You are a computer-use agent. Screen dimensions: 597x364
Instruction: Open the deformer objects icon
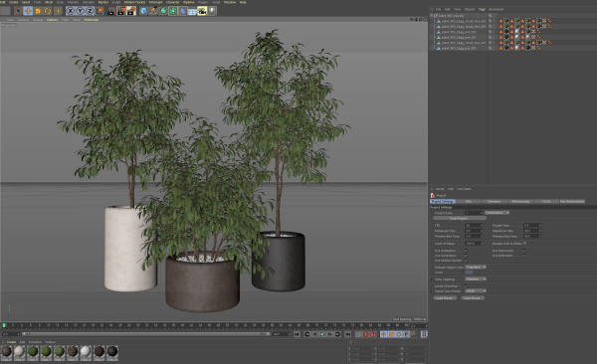pos(183,11)
